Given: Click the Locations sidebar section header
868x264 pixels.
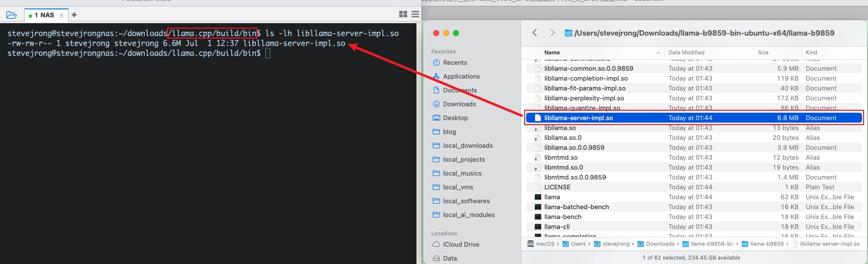Looking at the screenshot, I should (x=444, y=233).
